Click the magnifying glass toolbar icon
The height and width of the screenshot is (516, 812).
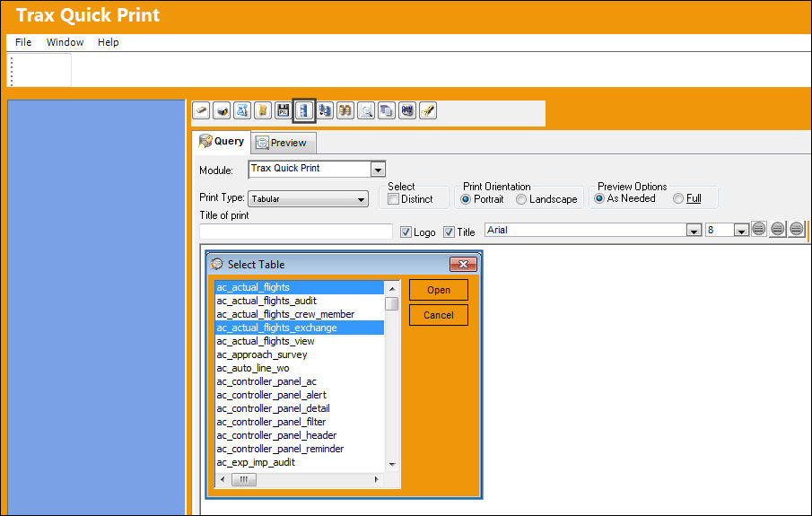click(x=366, y=110)
